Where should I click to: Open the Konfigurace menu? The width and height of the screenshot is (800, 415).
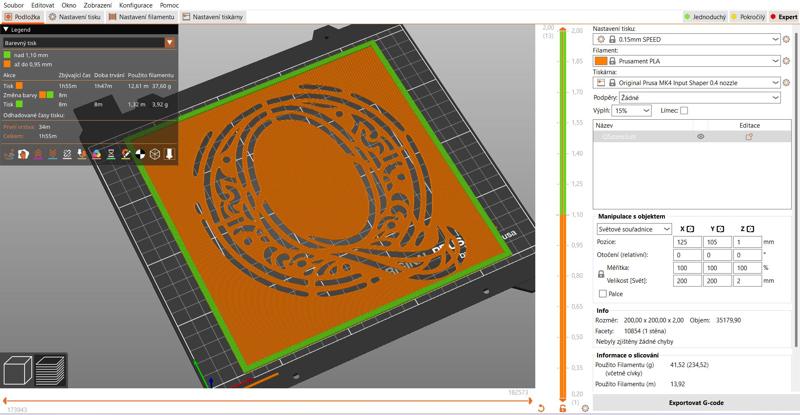tap(136, 5)
